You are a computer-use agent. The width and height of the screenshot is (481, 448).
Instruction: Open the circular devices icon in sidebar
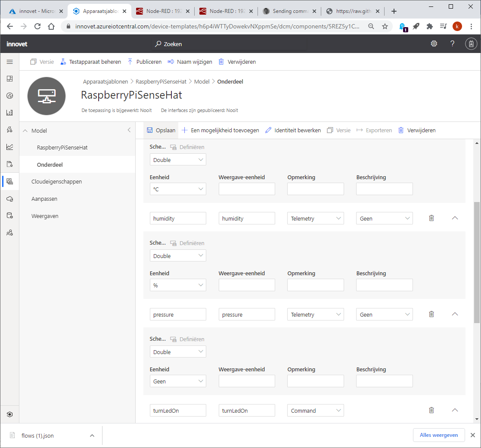pos(10,96)
